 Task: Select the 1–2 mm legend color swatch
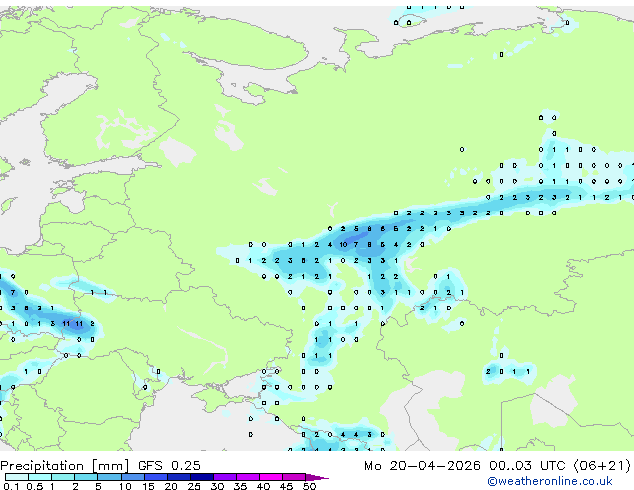tap(63, 477)
